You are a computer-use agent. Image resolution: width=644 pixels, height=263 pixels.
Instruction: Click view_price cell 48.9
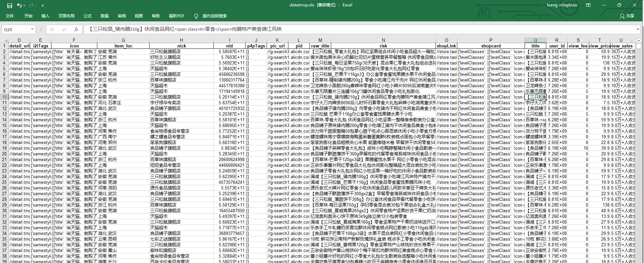(x=600, y=211)
